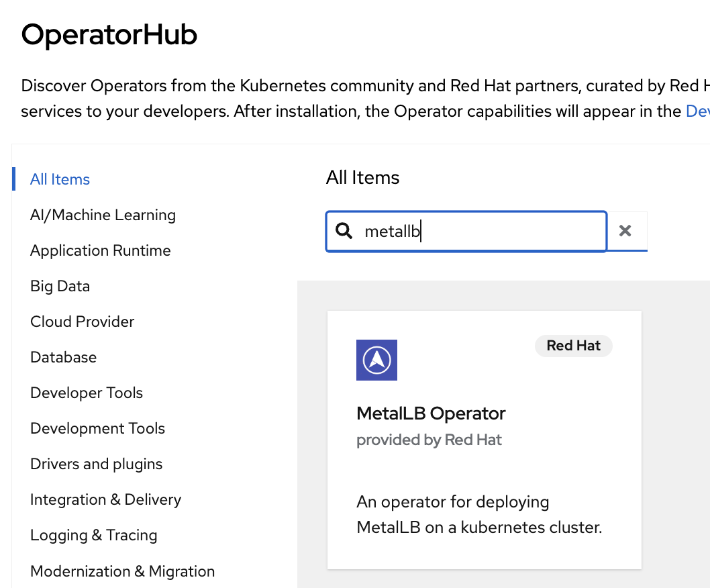Filter by AI/Machine Learning category
Image resolution: width=710 pixels, height=588 pixels.
[103, 215]
